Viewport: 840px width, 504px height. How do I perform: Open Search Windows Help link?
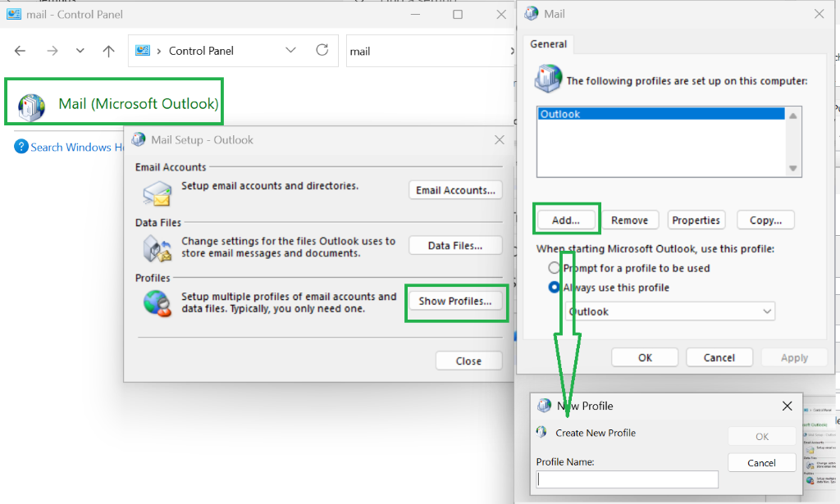76,148
